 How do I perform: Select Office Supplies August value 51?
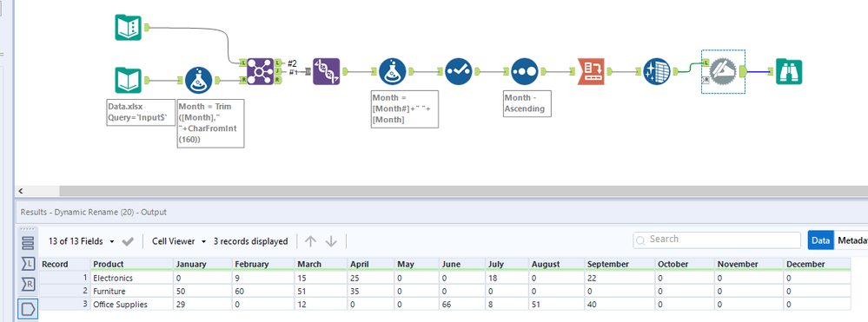pos(557,305)
